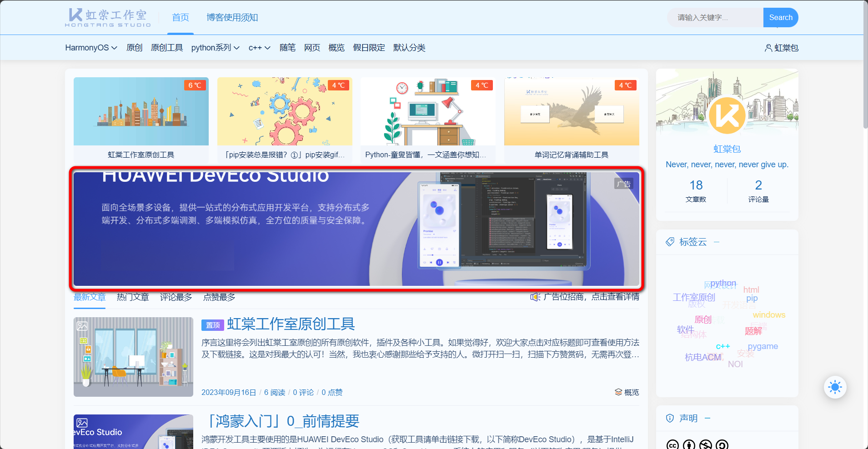Collapse the 标签云 panel
868x449 pixels.
tap(717, 242)
